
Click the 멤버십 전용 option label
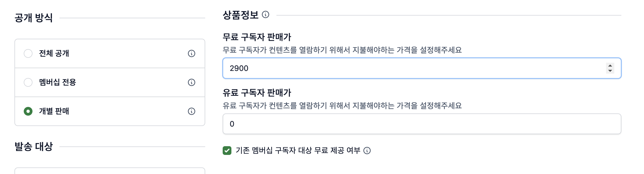pyautogui.click(x=58, y=82)
